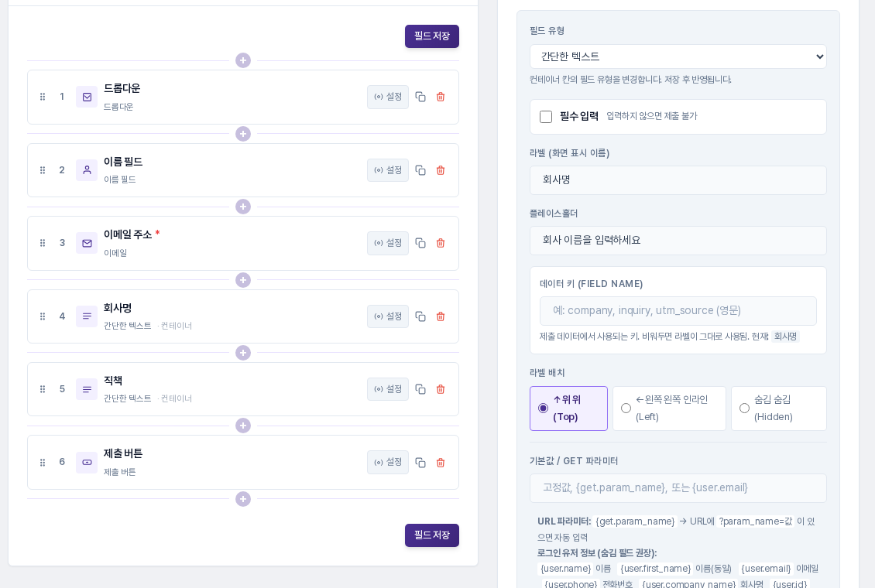Click the 라벨 input containing 회사명

pos(678,180)
